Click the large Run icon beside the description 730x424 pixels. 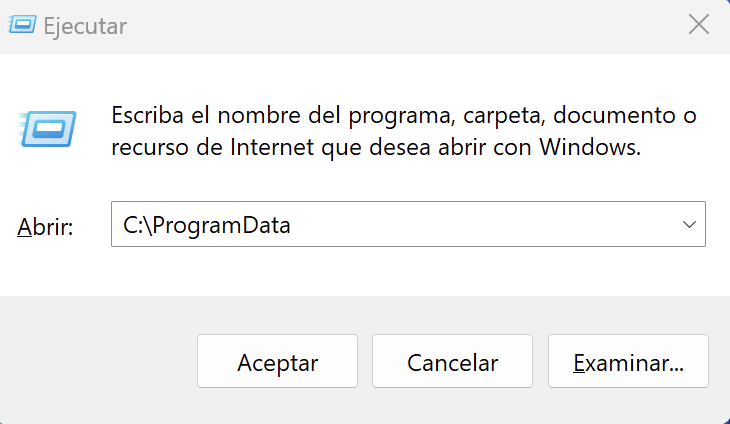[x=47, y=129]
